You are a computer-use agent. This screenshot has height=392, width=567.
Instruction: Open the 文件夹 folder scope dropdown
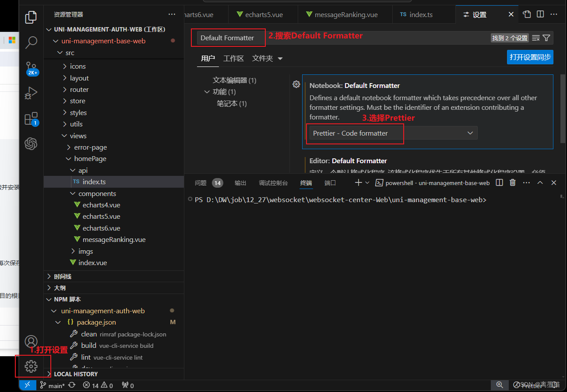point(267,58)
